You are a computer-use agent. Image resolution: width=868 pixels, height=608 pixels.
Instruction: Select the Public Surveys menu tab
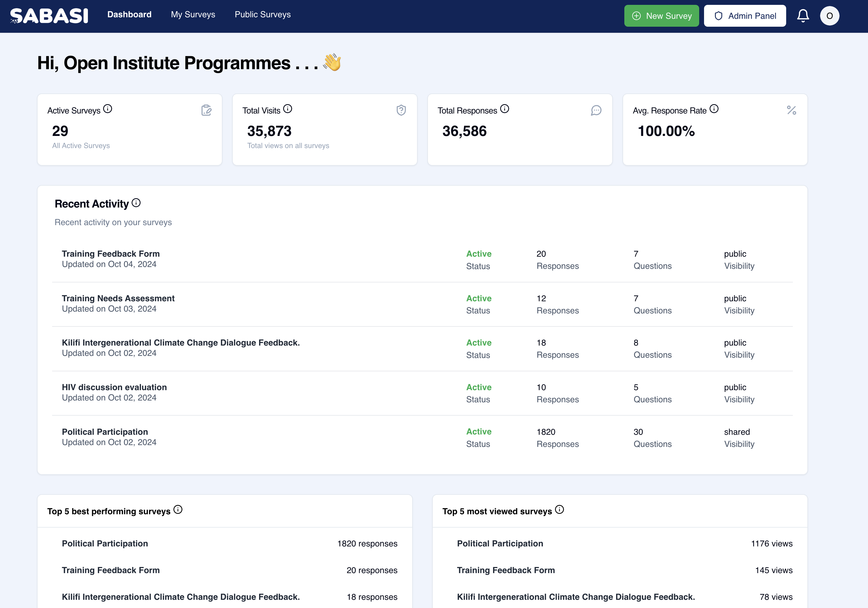coord(263,15)
